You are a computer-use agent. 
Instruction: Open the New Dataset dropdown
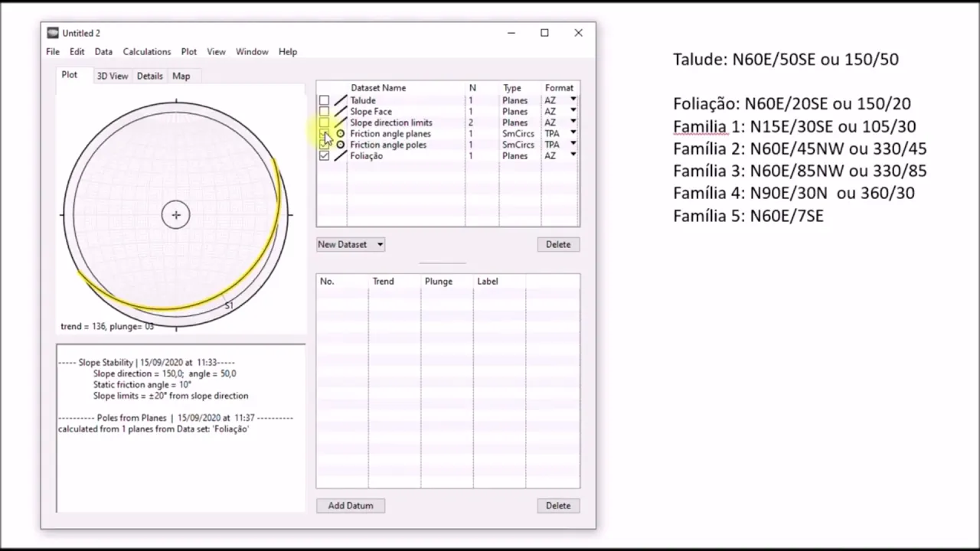click(351, 245)
